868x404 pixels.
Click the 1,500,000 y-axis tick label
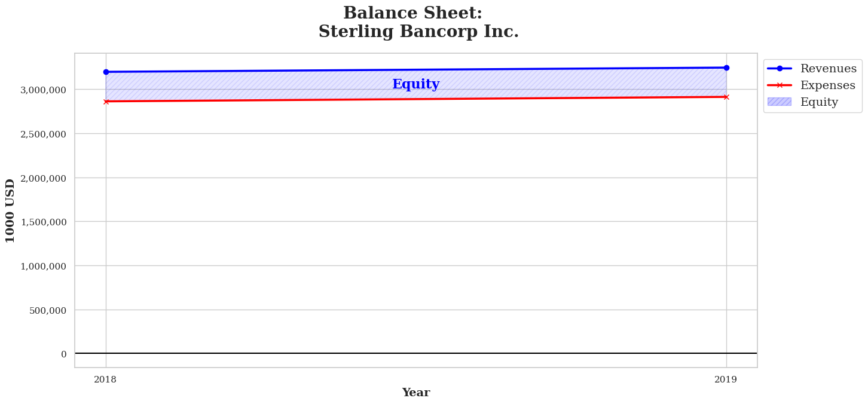[43, 222]
